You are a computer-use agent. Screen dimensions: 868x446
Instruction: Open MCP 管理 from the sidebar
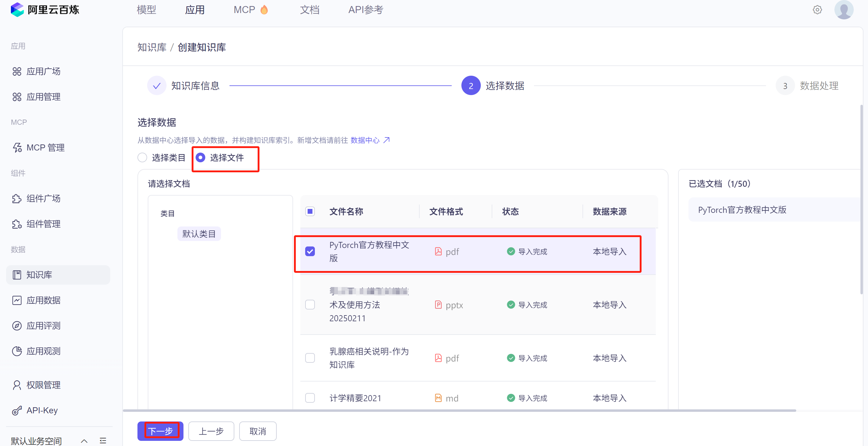45,148
